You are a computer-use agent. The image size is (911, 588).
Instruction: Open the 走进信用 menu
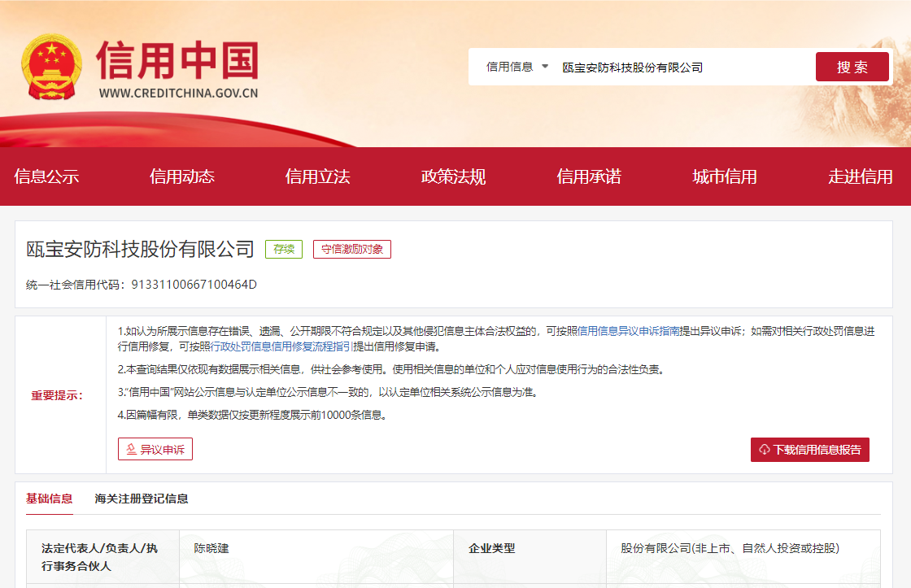[x=861, y=176]
